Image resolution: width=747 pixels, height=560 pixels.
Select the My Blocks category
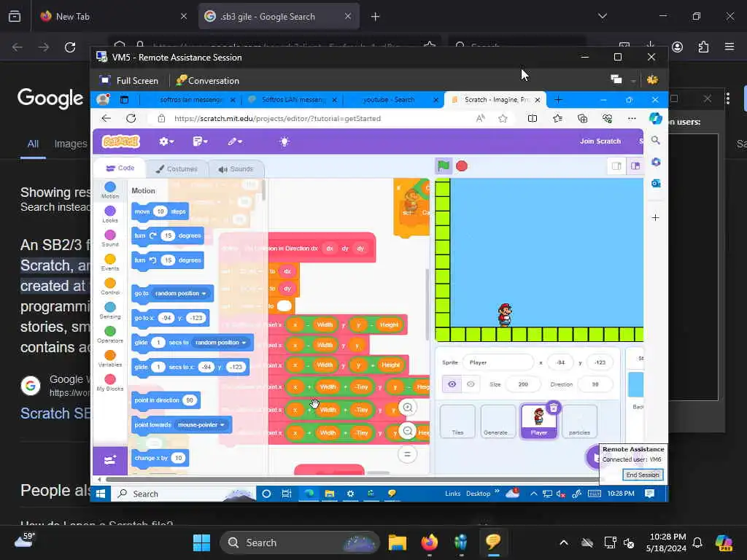pos(110,382)
